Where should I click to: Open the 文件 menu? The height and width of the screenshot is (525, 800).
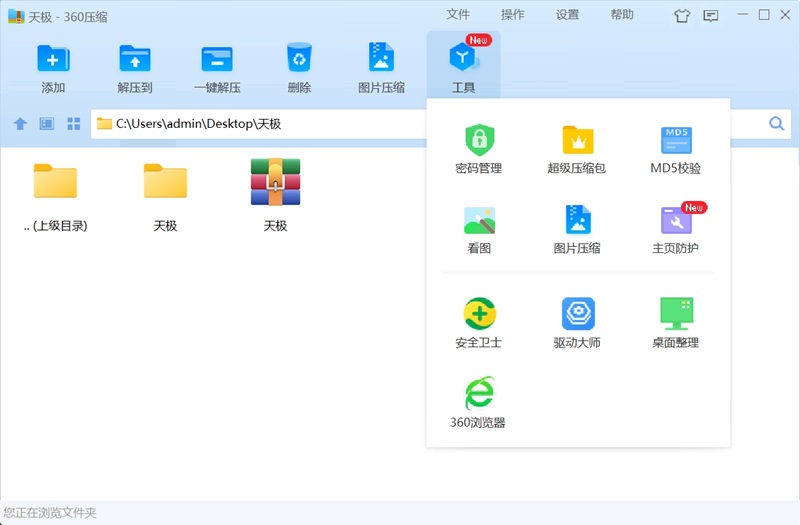[x=458, y=15]
